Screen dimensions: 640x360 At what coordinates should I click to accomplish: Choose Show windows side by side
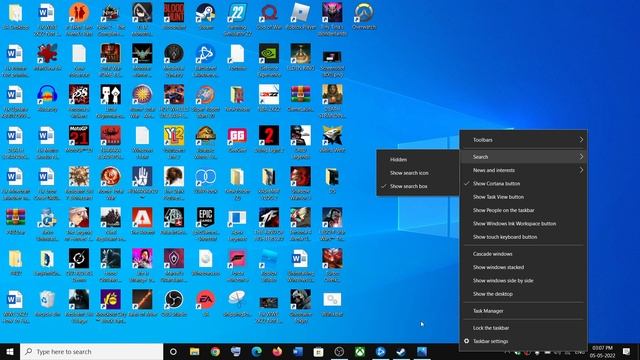524,280
